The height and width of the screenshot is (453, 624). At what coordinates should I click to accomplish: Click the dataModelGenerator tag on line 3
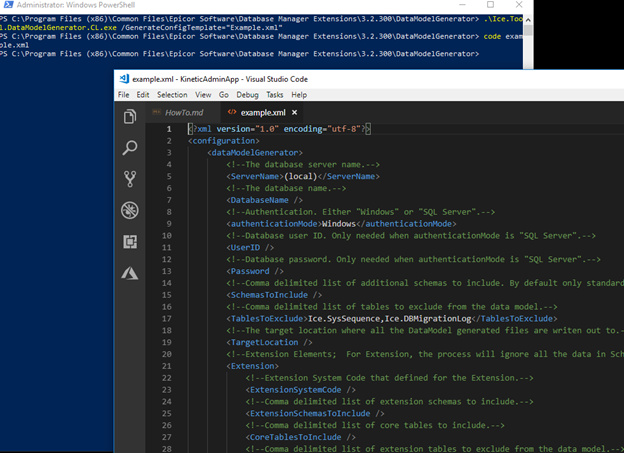255,153
